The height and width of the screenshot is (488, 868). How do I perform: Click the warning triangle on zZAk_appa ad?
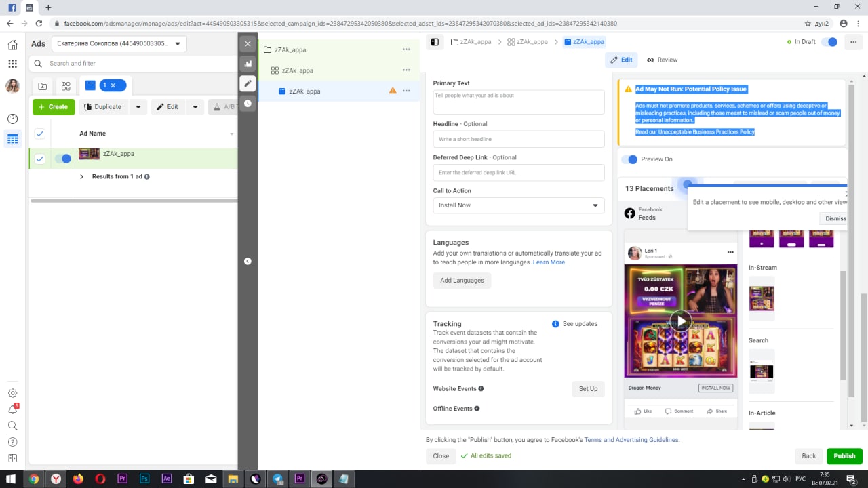[392, 90]
